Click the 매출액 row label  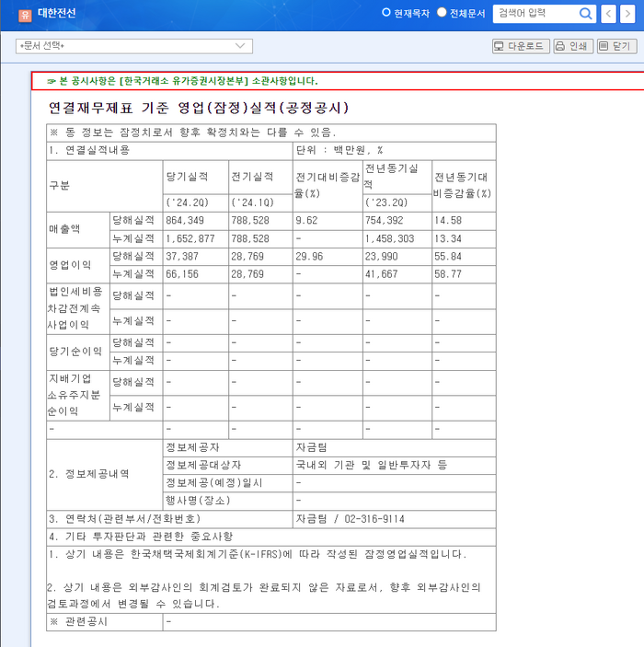(64, 229)
